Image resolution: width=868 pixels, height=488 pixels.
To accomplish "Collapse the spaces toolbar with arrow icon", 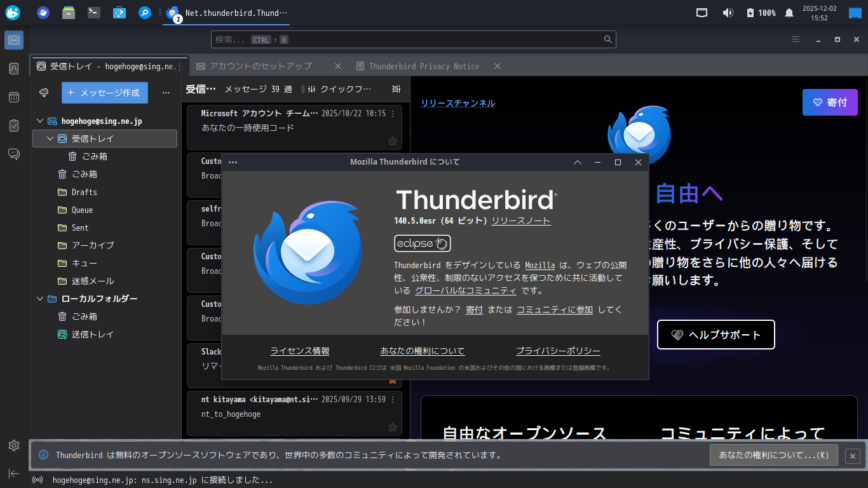I will (13, 473).
